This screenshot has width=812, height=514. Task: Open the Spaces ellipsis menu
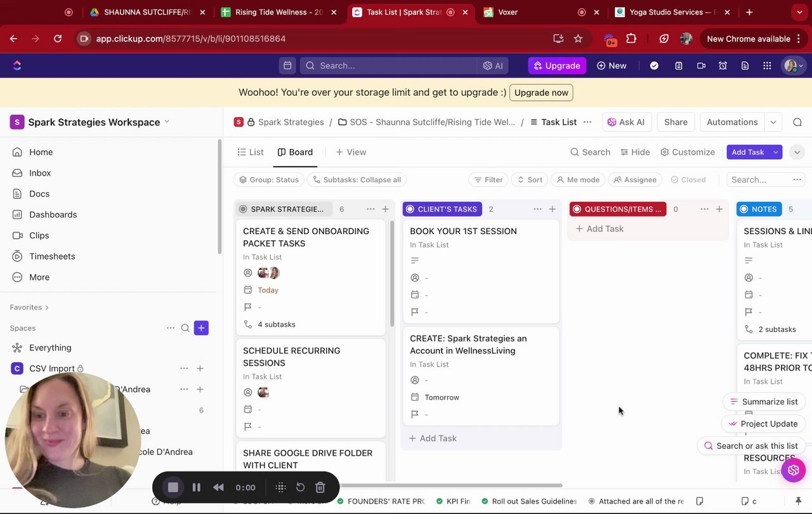(x=170, y=328)
